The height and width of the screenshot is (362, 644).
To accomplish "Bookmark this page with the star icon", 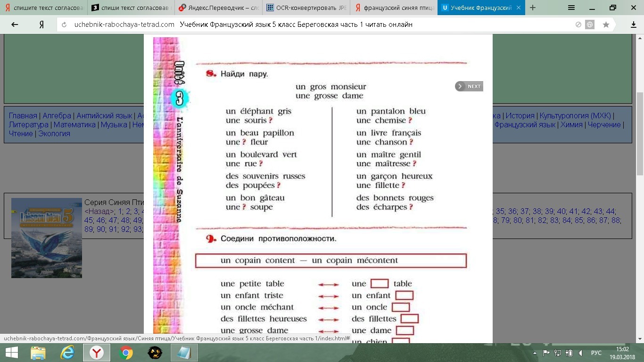I will (606, 25).
